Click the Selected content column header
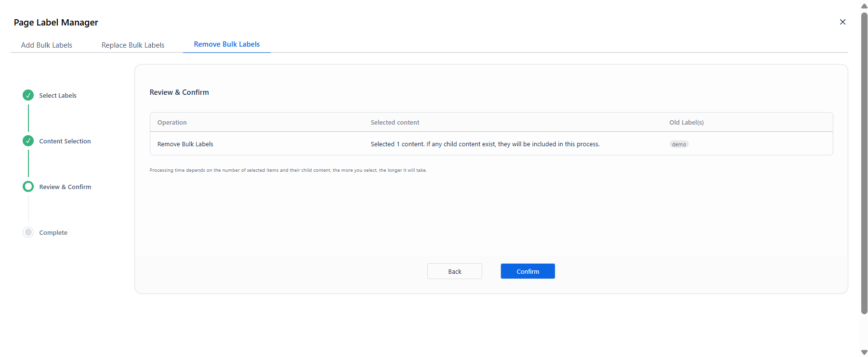868x357 pixels. point(395,123)
